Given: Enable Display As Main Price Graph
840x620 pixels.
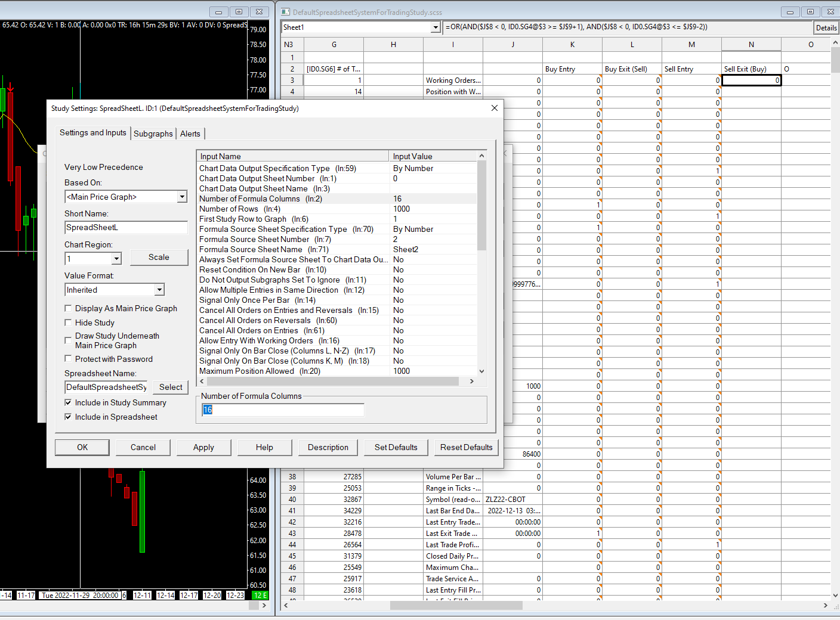Looking at the screenshot, I should click(68, 308).
